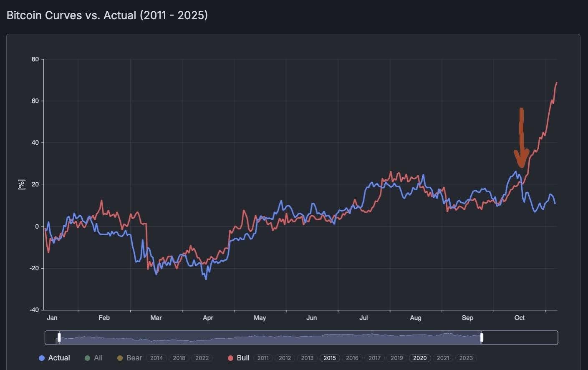Toggle the Bear curve legend item
This screenshot has height=370, width=588.
[x=134, y=358]
